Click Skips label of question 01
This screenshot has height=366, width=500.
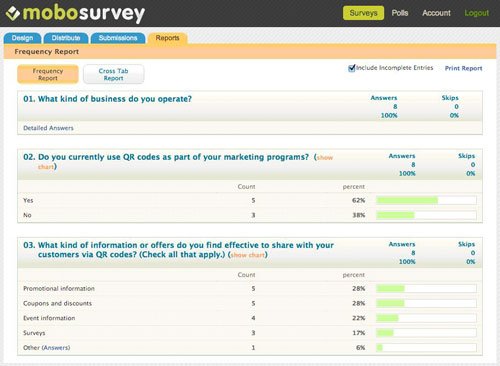tap(450, 98)
